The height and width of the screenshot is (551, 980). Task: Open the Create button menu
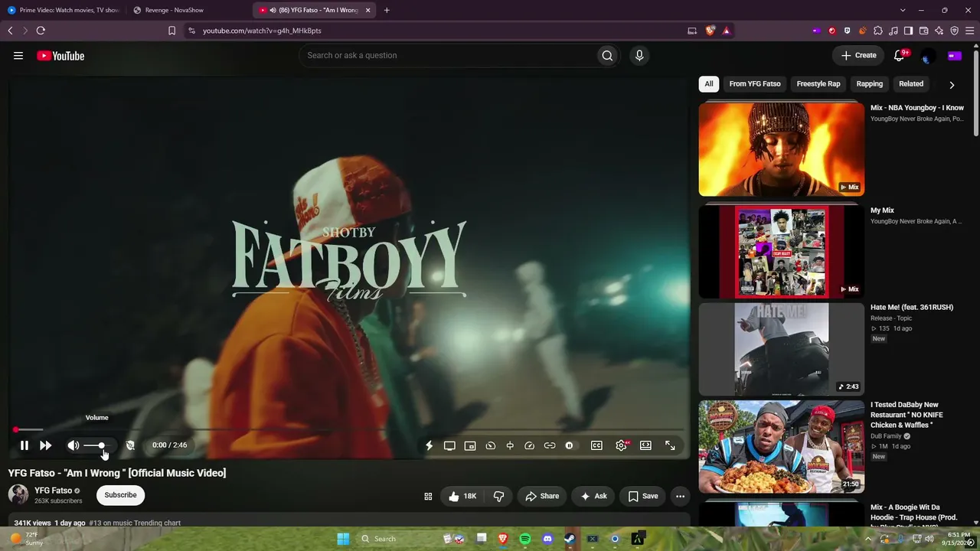tap(858, 55)
